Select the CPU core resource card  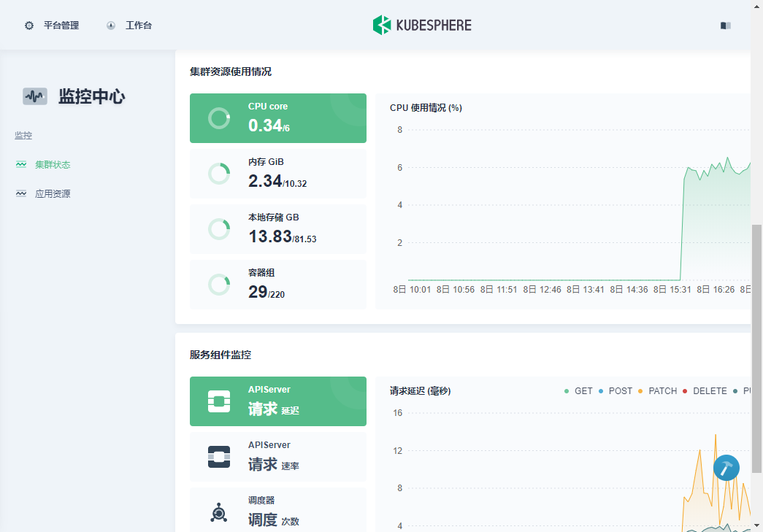coord(278,118)
